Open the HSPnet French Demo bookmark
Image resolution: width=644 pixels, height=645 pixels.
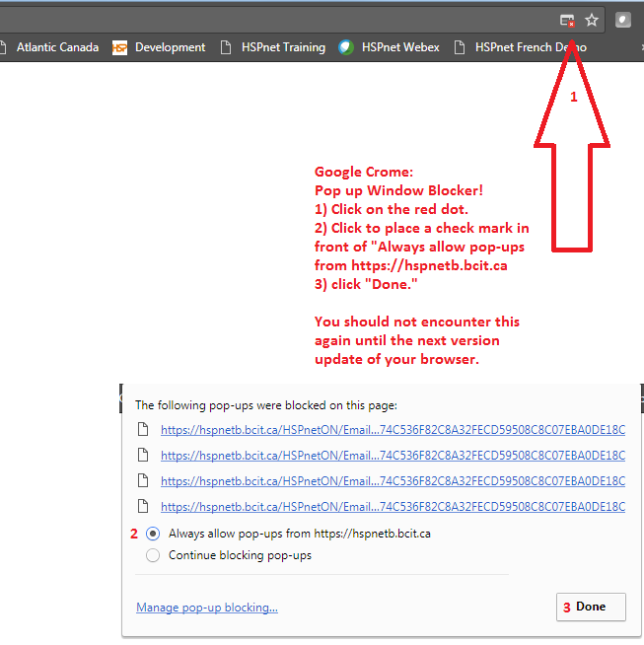521,47
